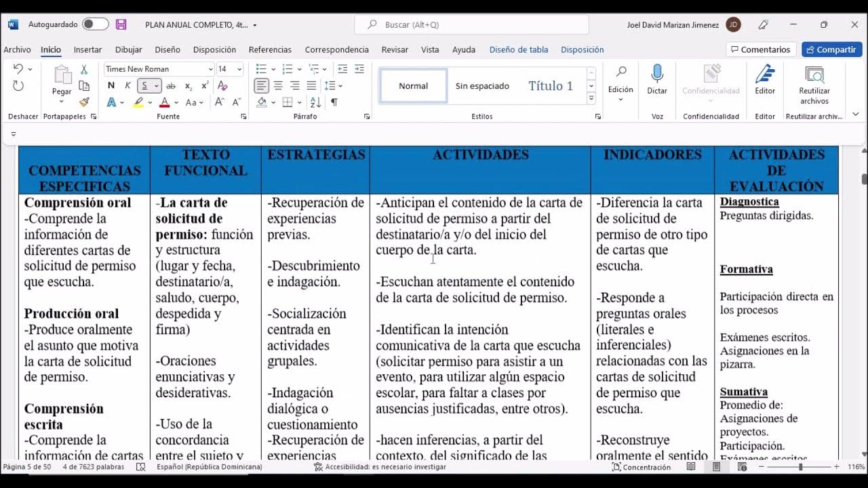Switch to the Insertar tab
Screen dimensions: 868x488
click(87, 49)
